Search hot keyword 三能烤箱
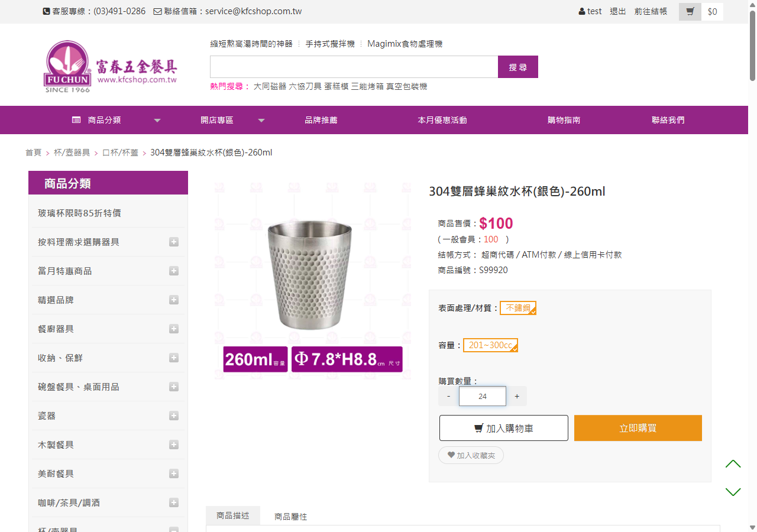 (367, 86)
